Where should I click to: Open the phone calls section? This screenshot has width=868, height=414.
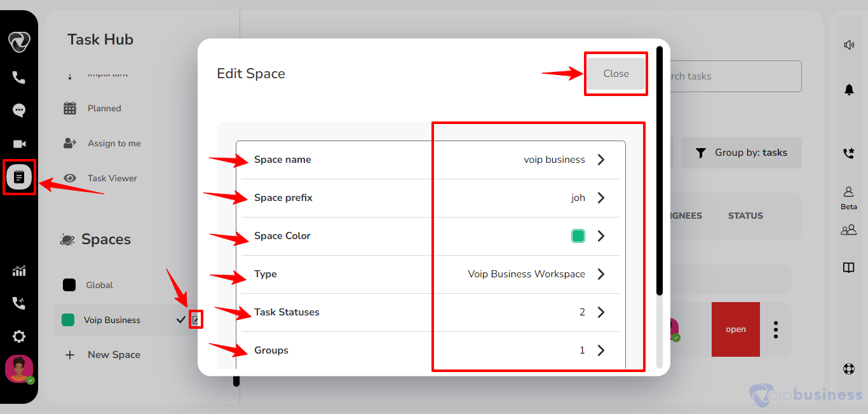(x=19, y=78)
